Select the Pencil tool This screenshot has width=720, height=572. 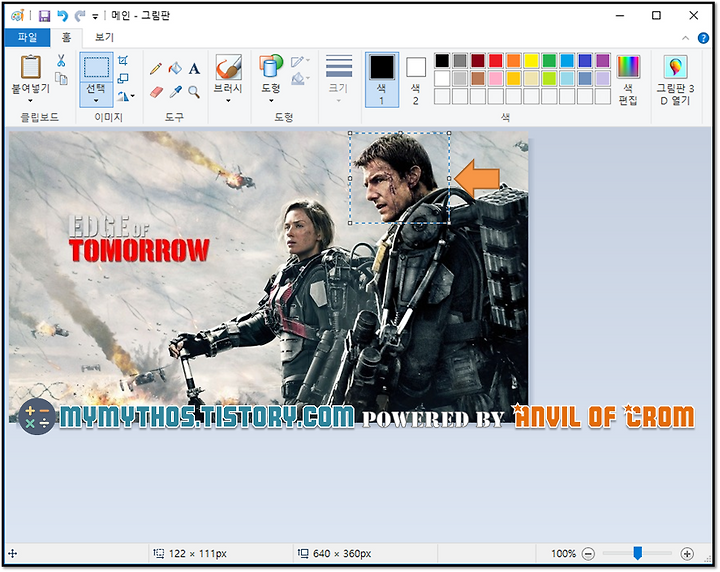coord(156,68)
